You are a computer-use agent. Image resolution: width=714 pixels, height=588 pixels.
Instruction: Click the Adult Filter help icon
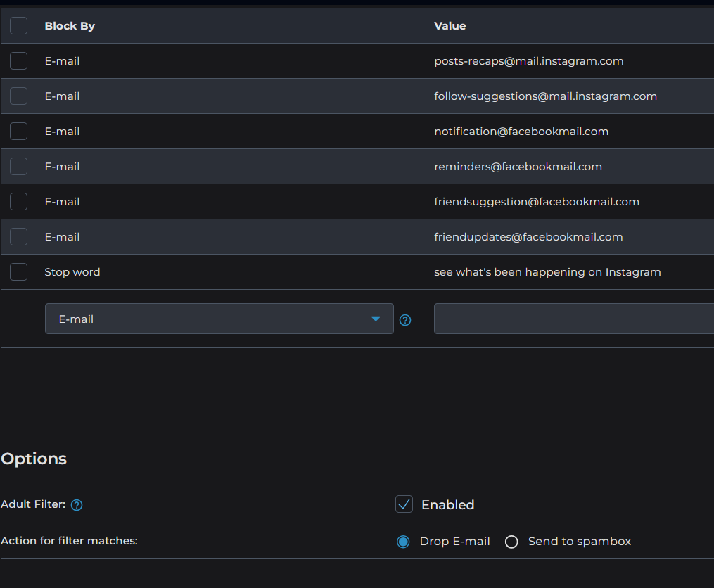(x=77, y=505)
